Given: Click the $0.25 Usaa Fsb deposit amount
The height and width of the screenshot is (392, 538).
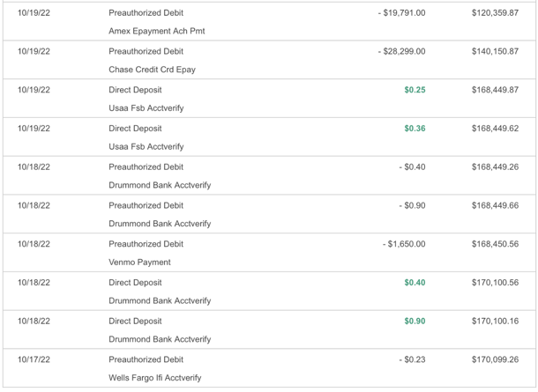Looking at the screenshot, I should 415,90.
